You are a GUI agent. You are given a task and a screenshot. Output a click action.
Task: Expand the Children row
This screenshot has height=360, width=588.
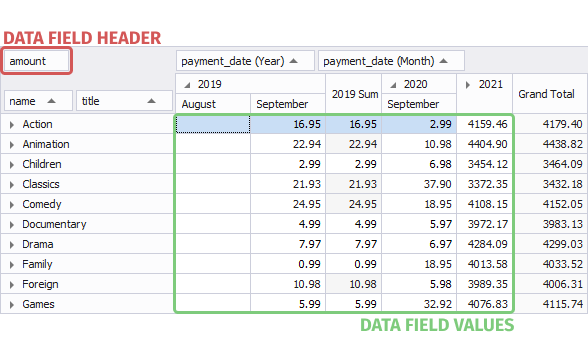12,165
